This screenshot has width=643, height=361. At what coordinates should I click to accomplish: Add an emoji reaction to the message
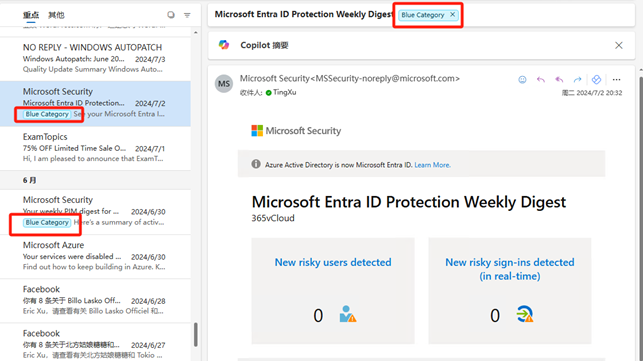coord(522,80)
